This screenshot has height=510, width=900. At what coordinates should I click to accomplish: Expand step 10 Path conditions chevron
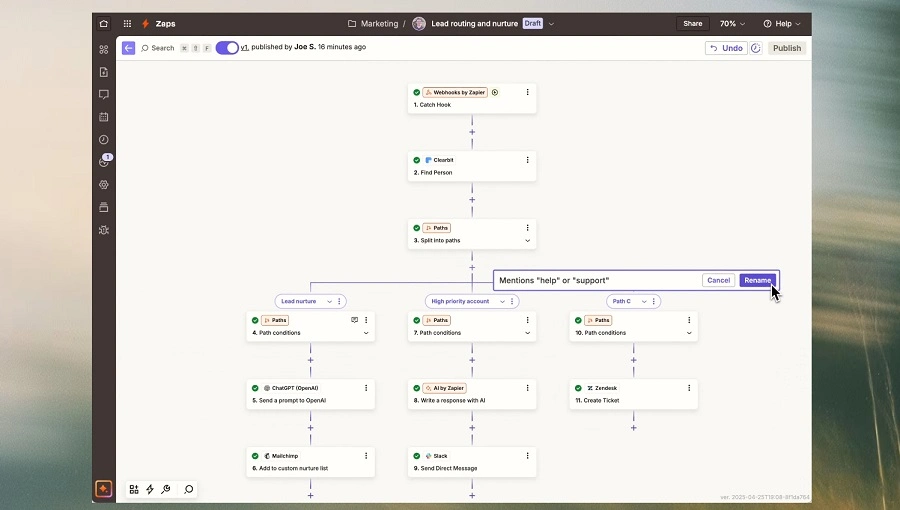[689, 333]
